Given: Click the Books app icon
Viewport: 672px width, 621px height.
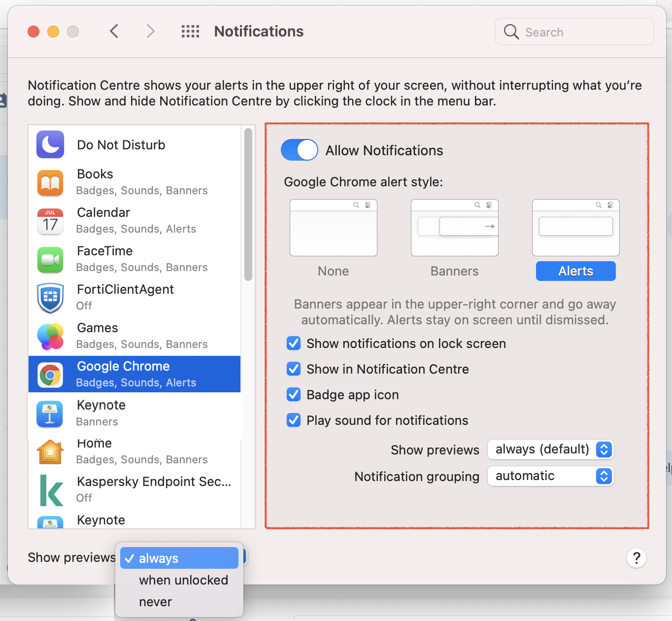Looking at the screenshot, I should pos(50,183).
